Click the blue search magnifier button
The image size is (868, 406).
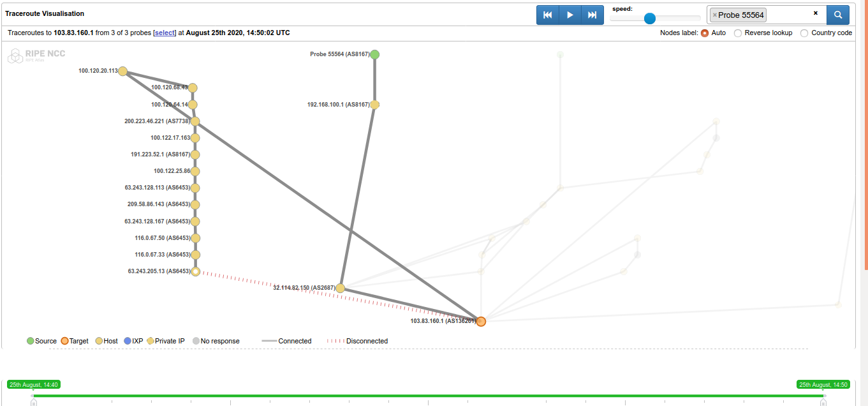(838, 15)
